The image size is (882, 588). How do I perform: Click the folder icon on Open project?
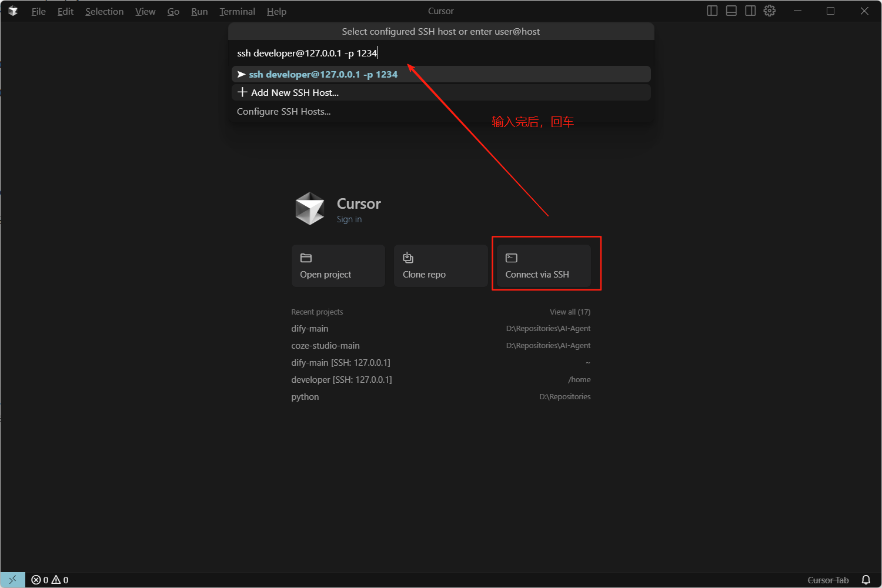306,258
